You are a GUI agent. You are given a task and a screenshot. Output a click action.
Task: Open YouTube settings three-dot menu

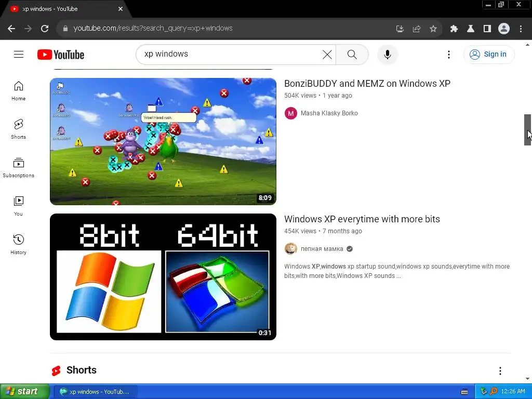pos(448,54)
